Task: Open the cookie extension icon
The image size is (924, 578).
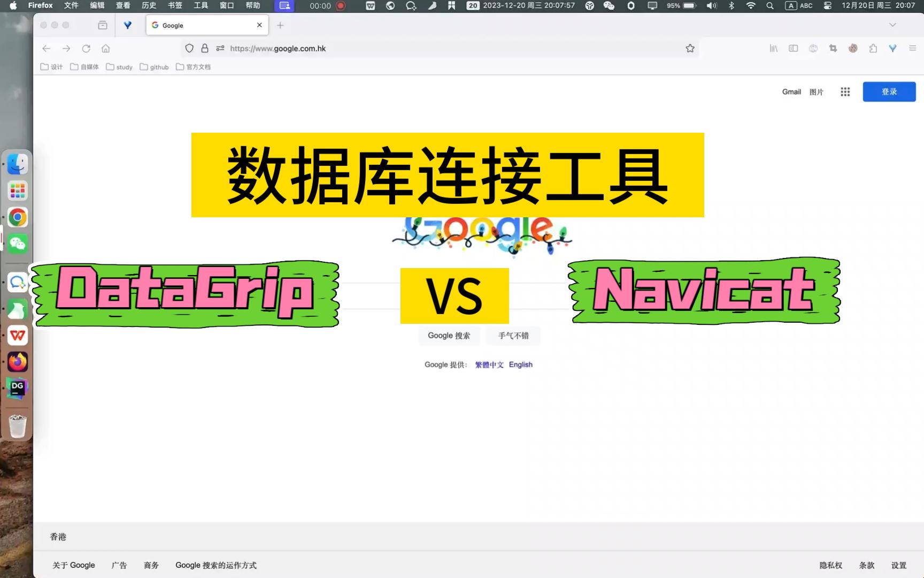Action: (x=853, y=49)
